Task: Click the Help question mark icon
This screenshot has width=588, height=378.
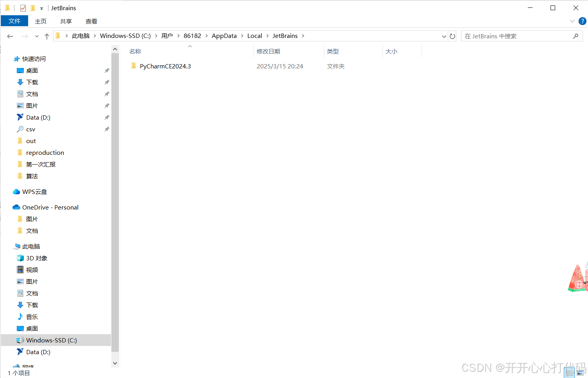Action: coord(582,21)
